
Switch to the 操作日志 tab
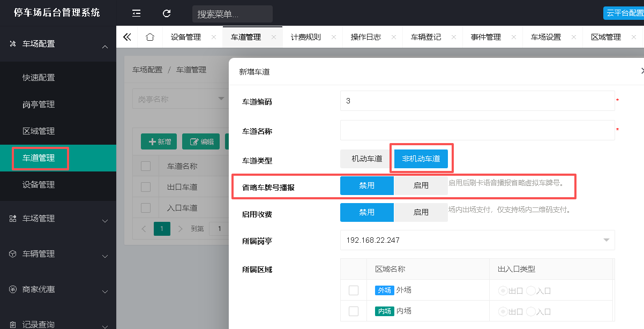(x=366, y=37)
